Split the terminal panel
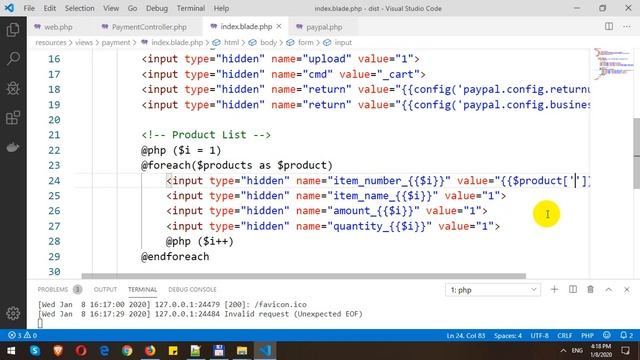This screenshot has height=360, width=640. click(x=573, y=289)
